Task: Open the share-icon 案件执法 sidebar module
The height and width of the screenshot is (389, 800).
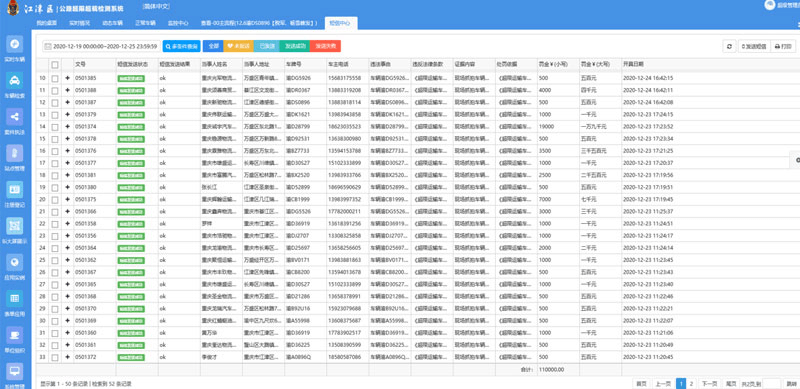Action: pos(14,121)
